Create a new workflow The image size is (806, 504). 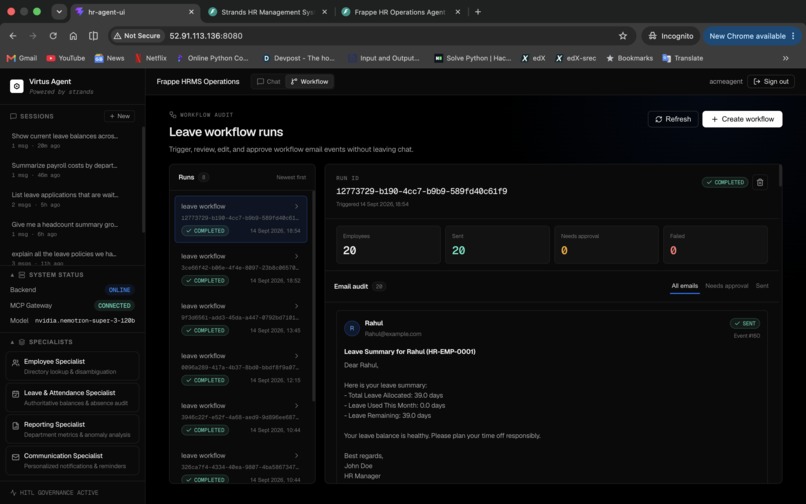click(742, 119)
